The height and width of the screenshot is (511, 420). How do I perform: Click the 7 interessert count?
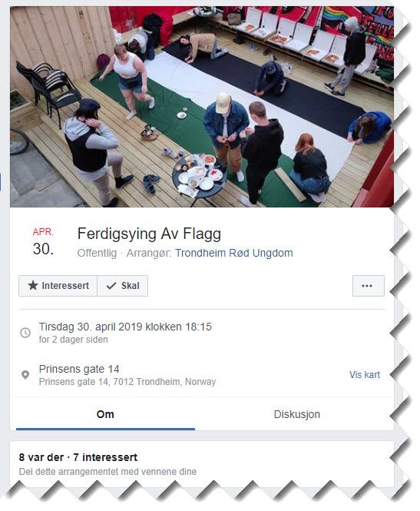pos(105,457)
